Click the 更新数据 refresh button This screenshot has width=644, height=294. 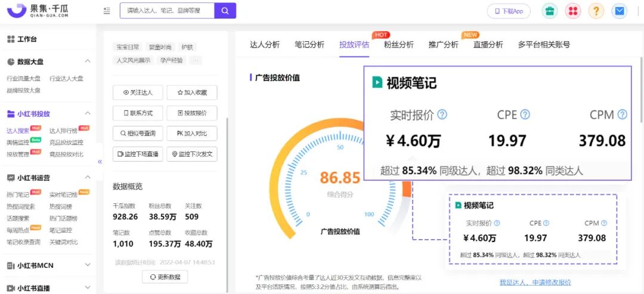coord(165,277)
